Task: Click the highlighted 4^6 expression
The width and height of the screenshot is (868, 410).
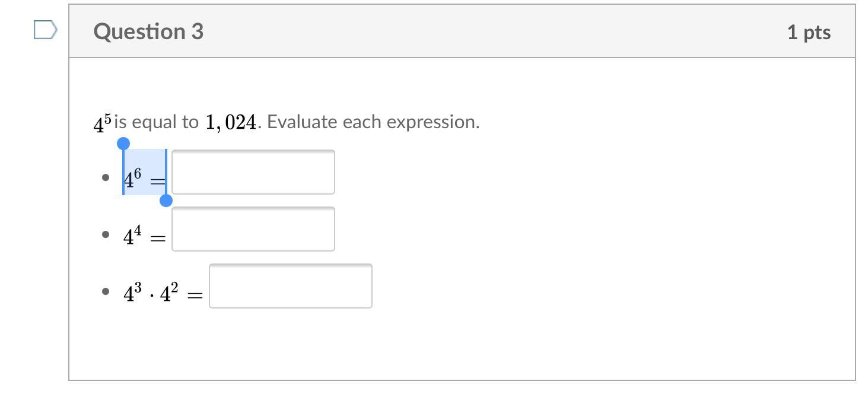Action: click(133, 177)
